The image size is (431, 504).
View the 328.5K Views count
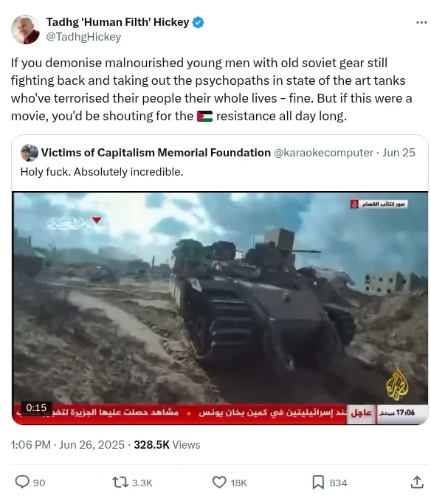point(167,445)
